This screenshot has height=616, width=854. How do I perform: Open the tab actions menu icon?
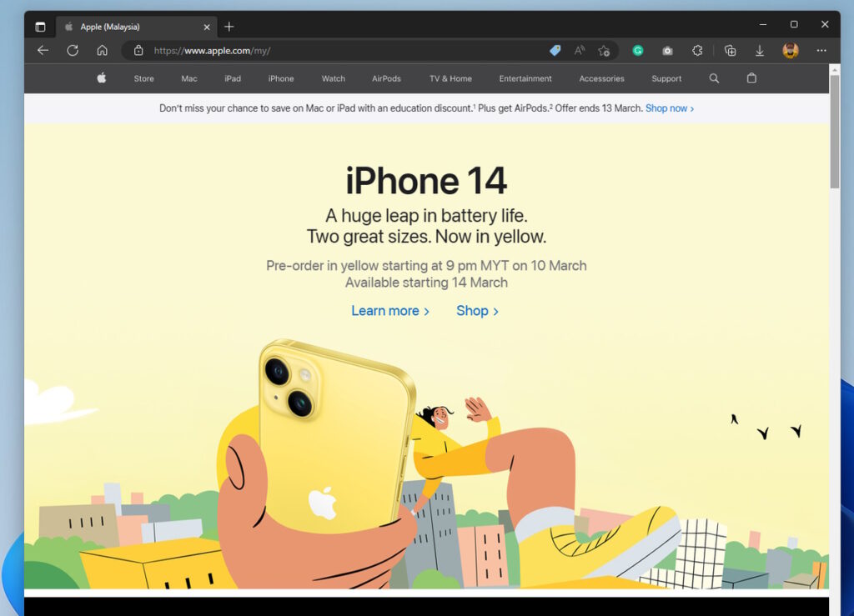[x=40, y=27]
